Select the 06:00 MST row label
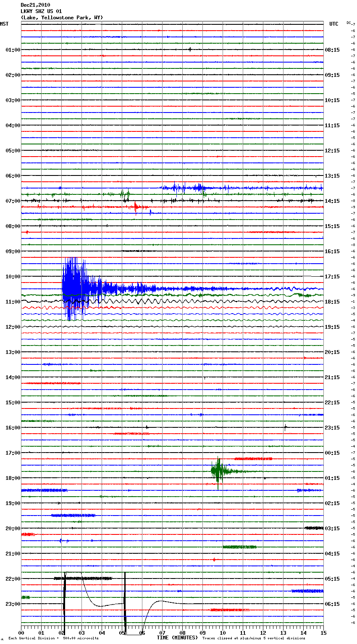357x644 pixels. coord(13,176)
